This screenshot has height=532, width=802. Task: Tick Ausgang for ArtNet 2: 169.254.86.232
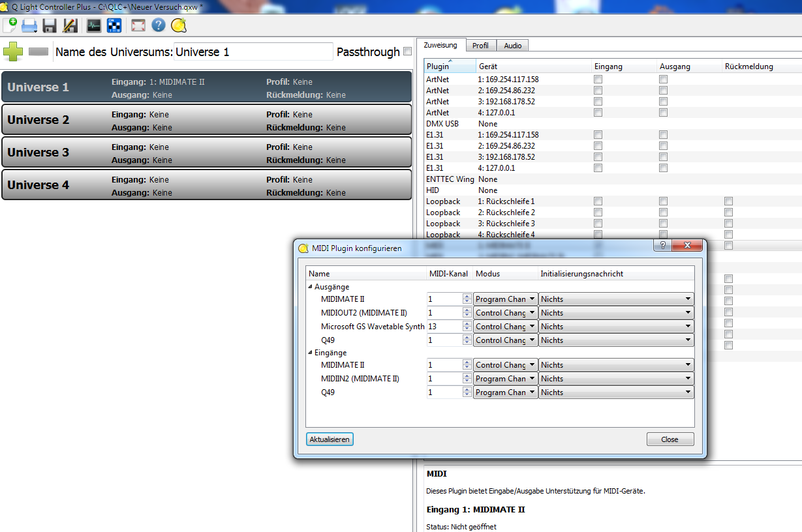(663, 91)
